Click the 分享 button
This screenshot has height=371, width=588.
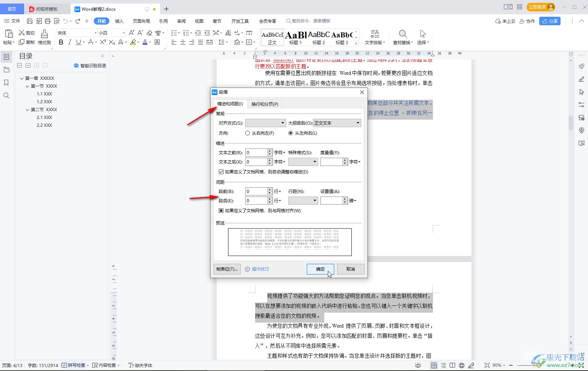click(550, 21)
